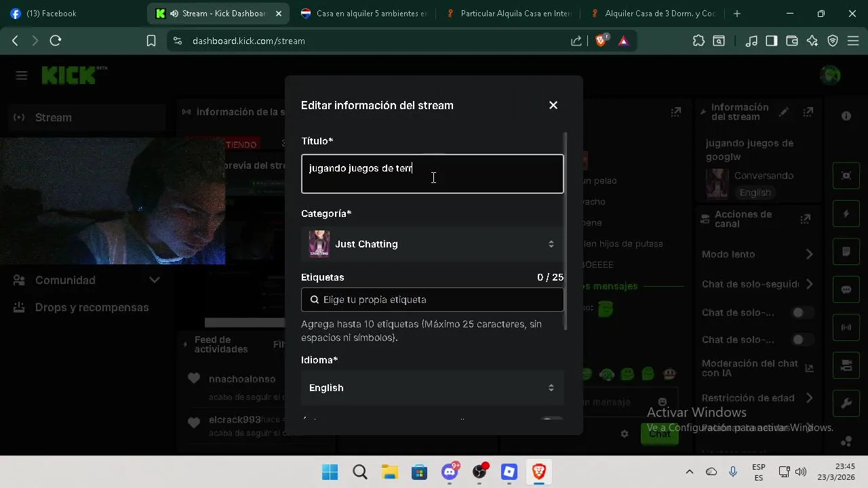This screenshot has width=868, height=488.
Task: Click the Brave Shields lion icon
Action: pyautogui.click(x=601, y=41)
